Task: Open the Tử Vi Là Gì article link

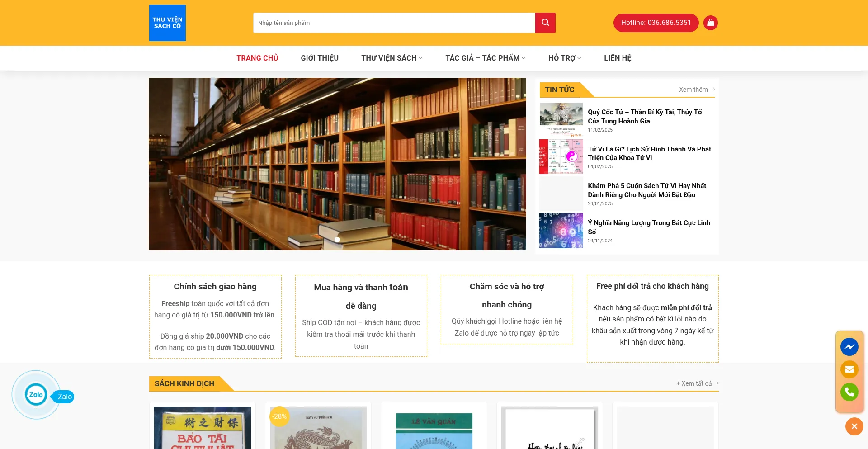Action: coord(649,153)
